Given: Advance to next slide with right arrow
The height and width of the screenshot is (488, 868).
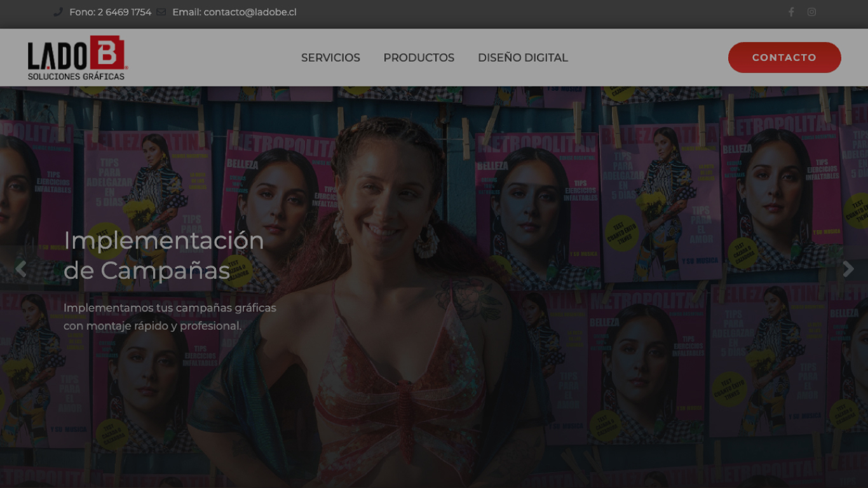Looking at the screenshot, I should click(x=848, y=269).
